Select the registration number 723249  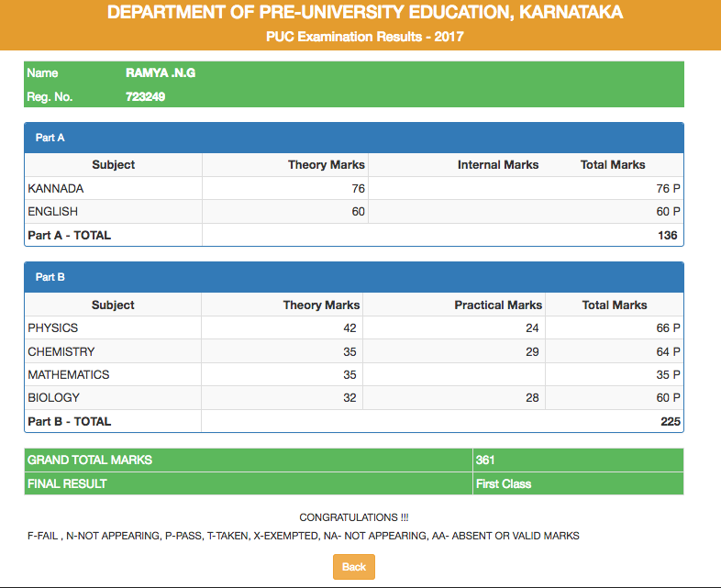click(x=145, y=96)
